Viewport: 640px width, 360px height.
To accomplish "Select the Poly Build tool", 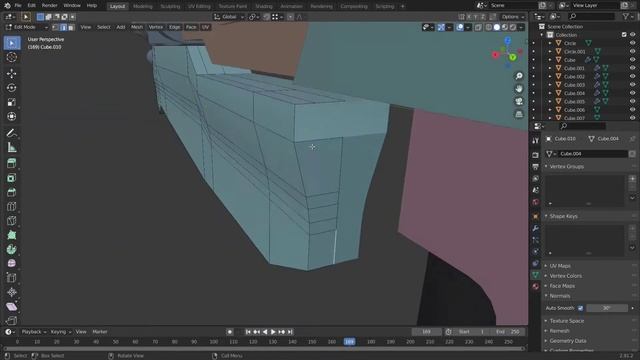I will [x=11, y=235].
